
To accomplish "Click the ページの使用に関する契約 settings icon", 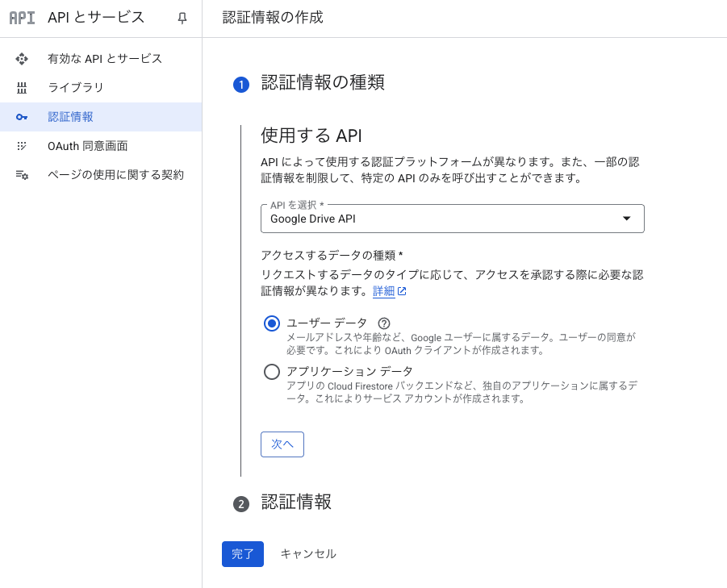I will pos(22,175).
